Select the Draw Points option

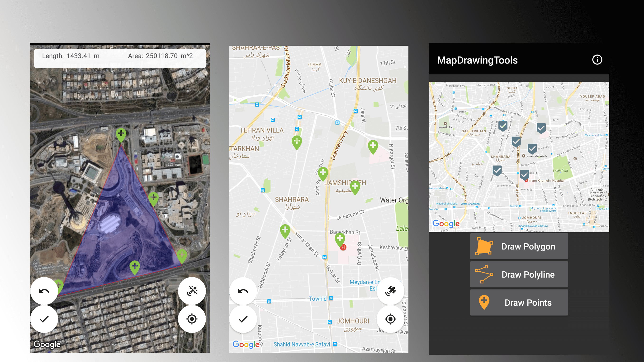pos(519,302)
